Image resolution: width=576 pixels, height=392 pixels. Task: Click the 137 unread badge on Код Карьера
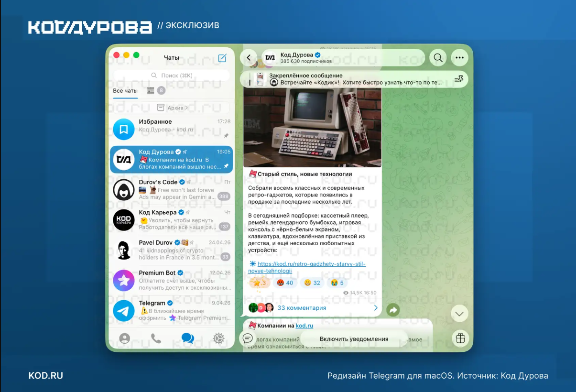(224, 227)
